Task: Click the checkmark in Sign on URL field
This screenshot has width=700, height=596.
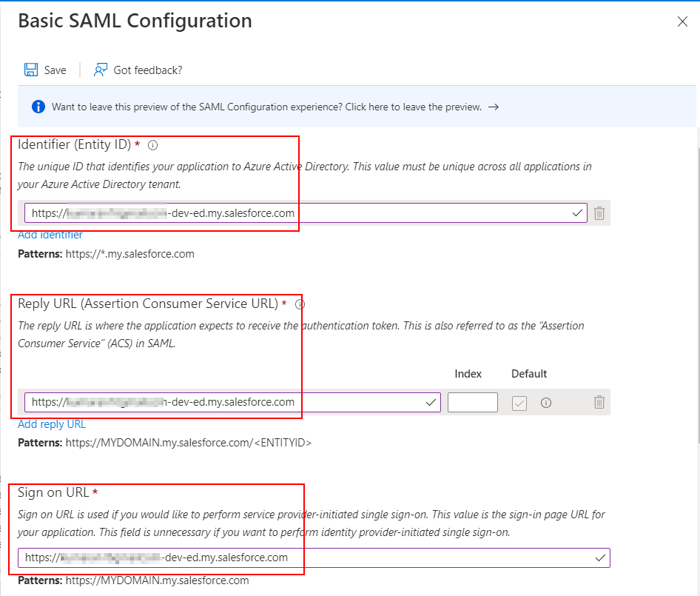Action: pyautogui.click(x=600, y=558)
